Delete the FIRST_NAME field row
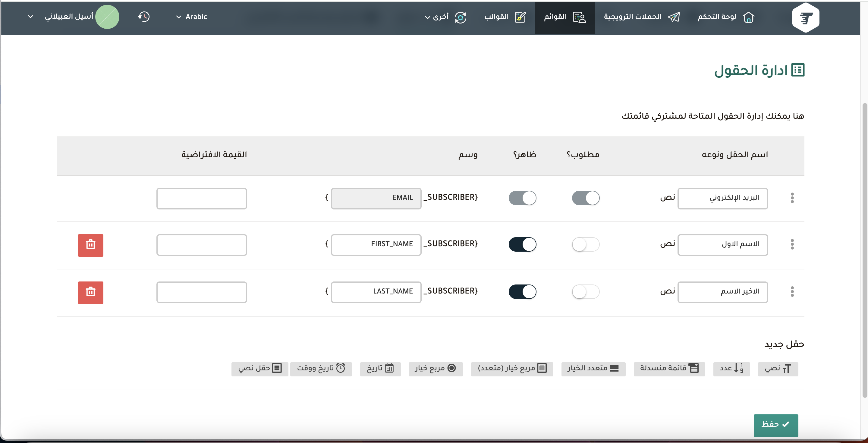The image size is (868, 443). [90, 245]
